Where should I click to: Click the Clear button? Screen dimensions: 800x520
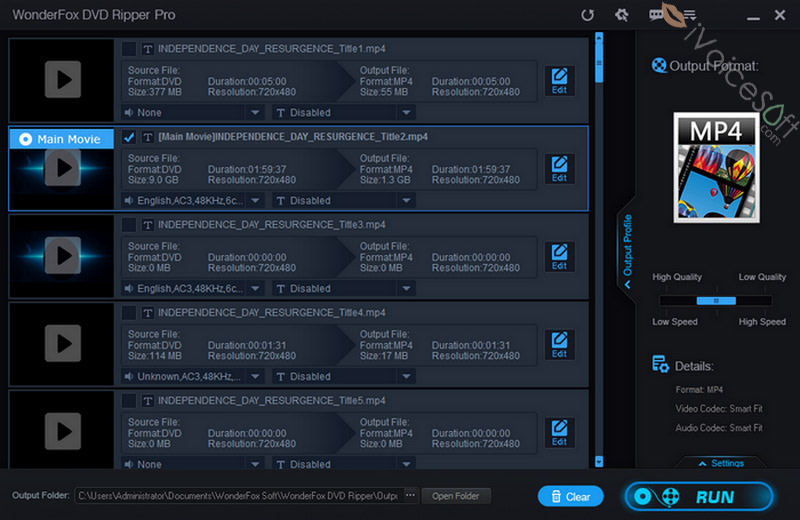pos(570,496)
